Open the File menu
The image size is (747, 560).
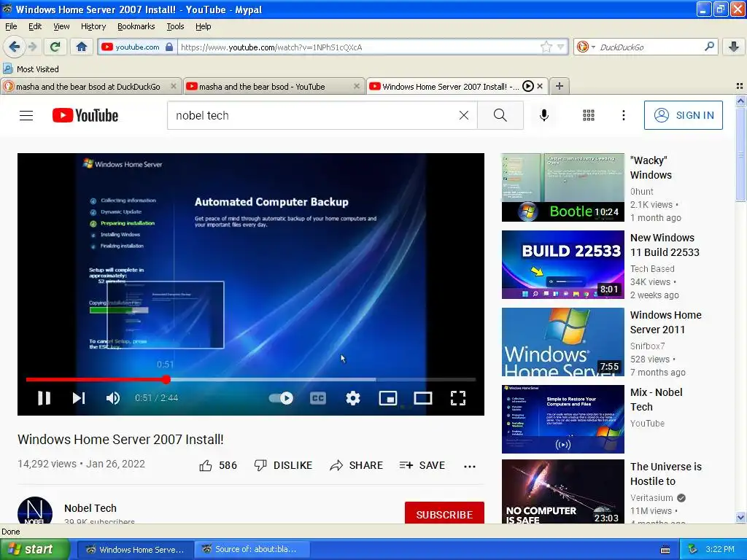tap(11, 26)
